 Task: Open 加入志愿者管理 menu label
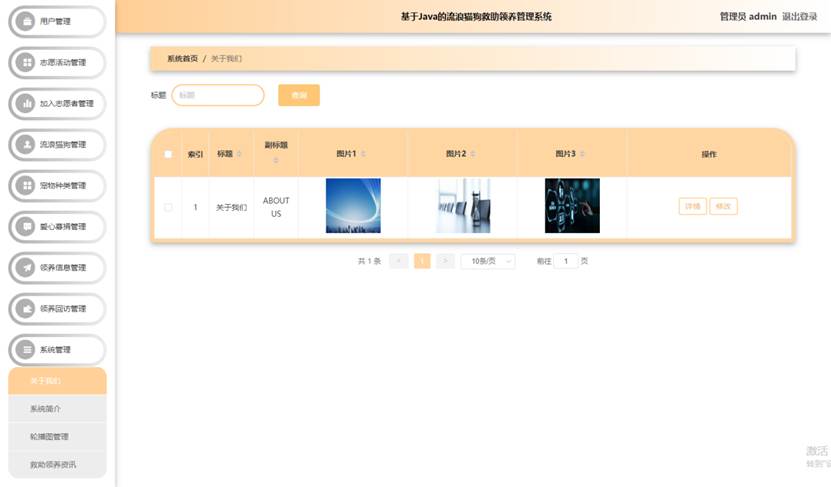(x=67, y=103)
